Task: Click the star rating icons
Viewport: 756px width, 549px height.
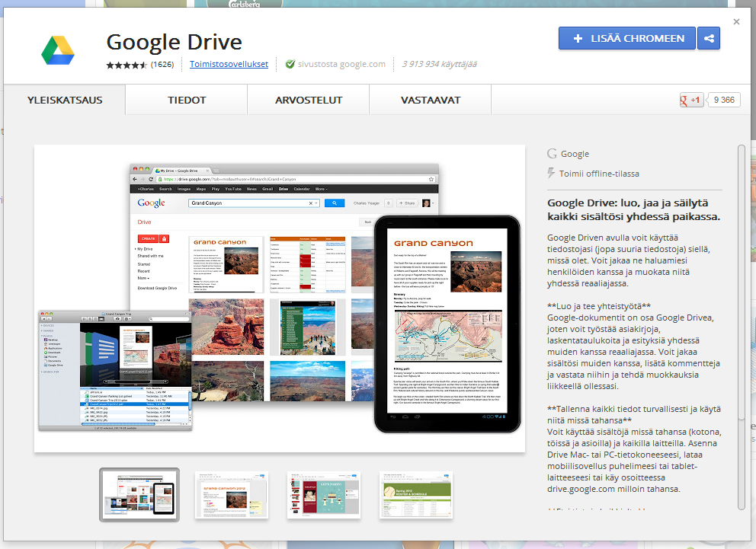Action: point(127,65)
